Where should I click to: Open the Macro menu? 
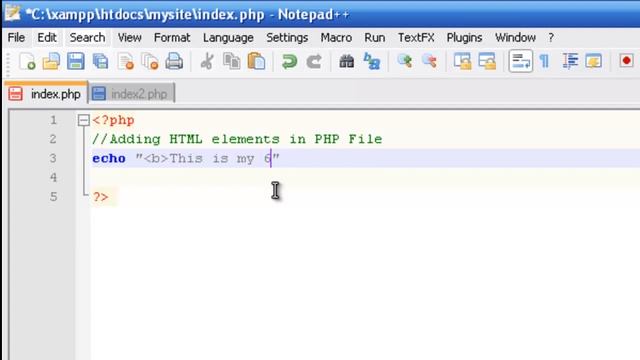(x=336, y=38)
